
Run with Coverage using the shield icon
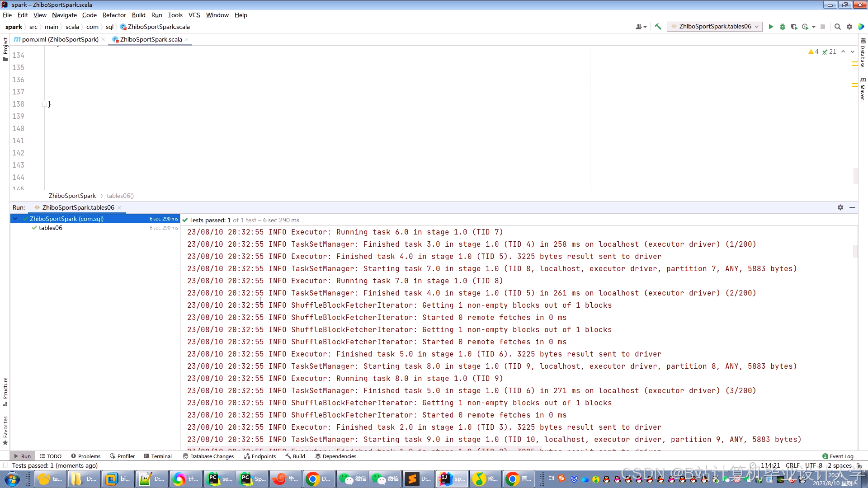[794, 27]
